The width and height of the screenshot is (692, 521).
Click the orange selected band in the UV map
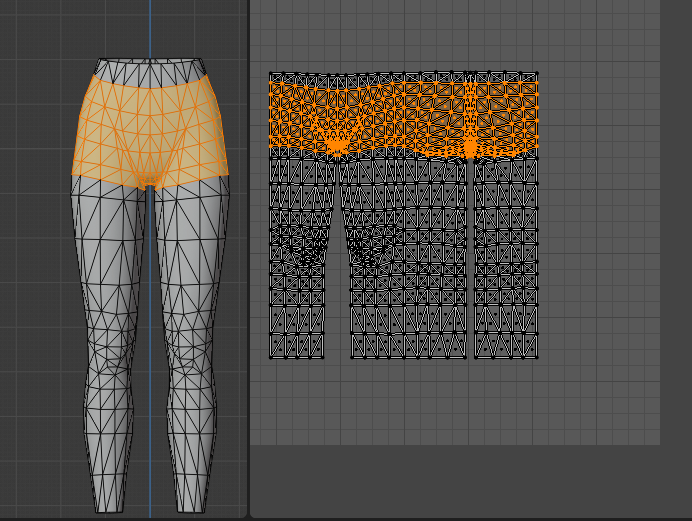[404, 117]
